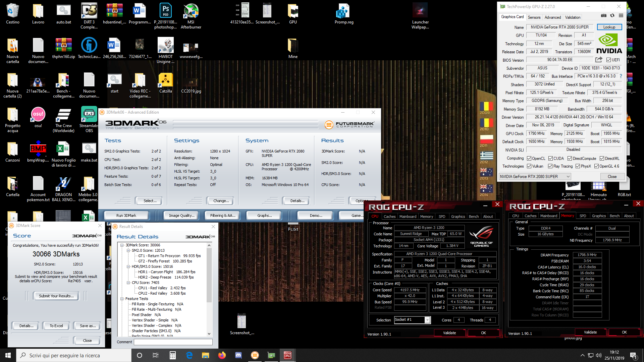Image resolution: width=644 pixels, height=362 pixels.
Task: Collapse the 3DMark Score: 30066 tree node
Action: click(122, 245)
